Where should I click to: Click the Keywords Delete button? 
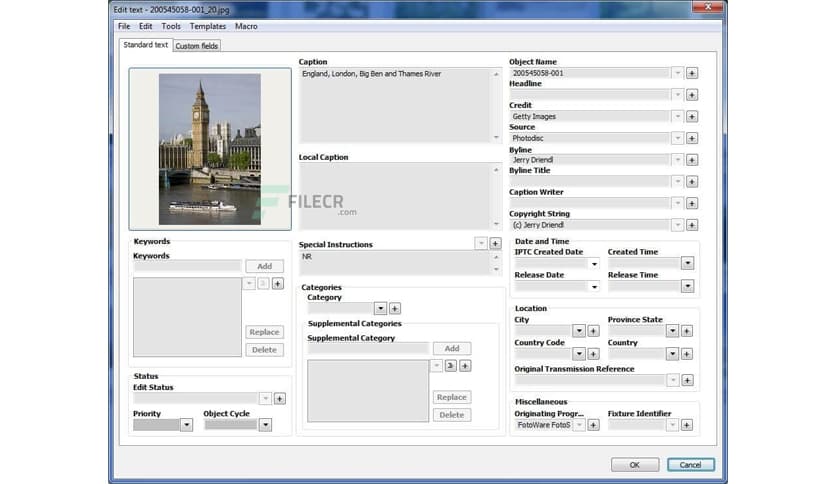[264, 350]
